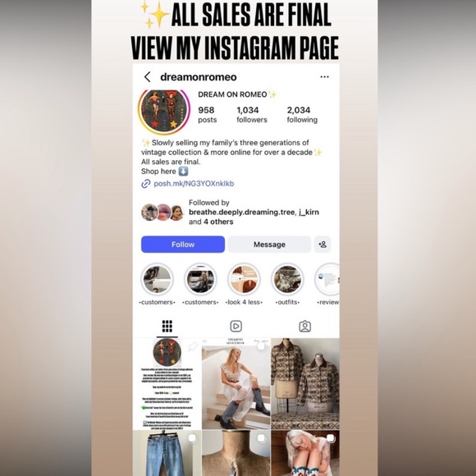Open the profile picture story ring
Image resolution: width=476 pixels, height=476 pixels.
tap(164, 112)
